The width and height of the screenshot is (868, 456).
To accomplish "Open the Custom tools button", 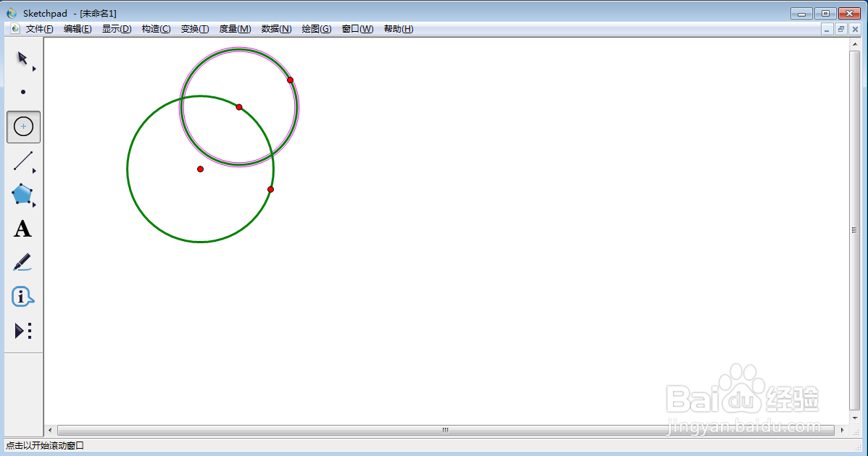I will click(x=22, y=331).
